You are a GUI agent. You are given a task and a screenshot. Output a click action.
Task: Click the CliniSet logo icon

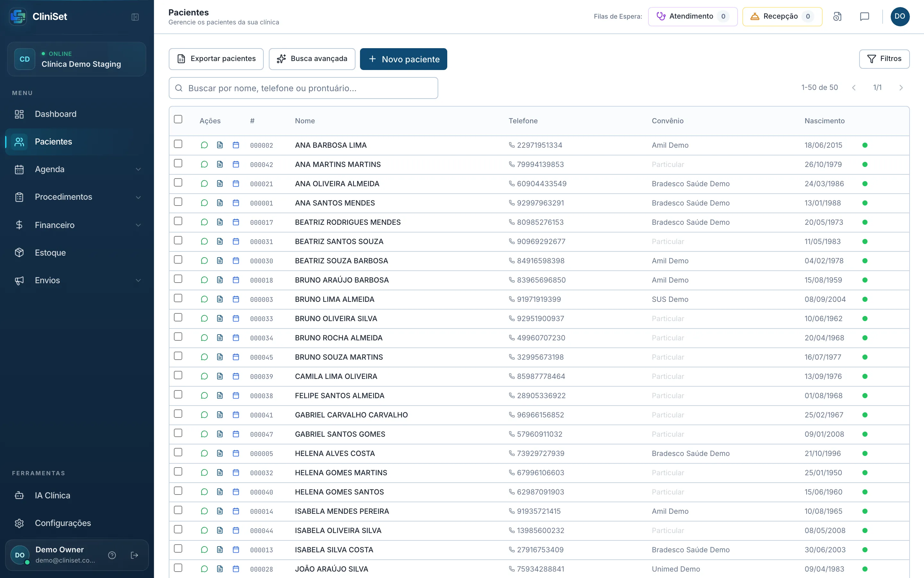click(x=18, y=16)
